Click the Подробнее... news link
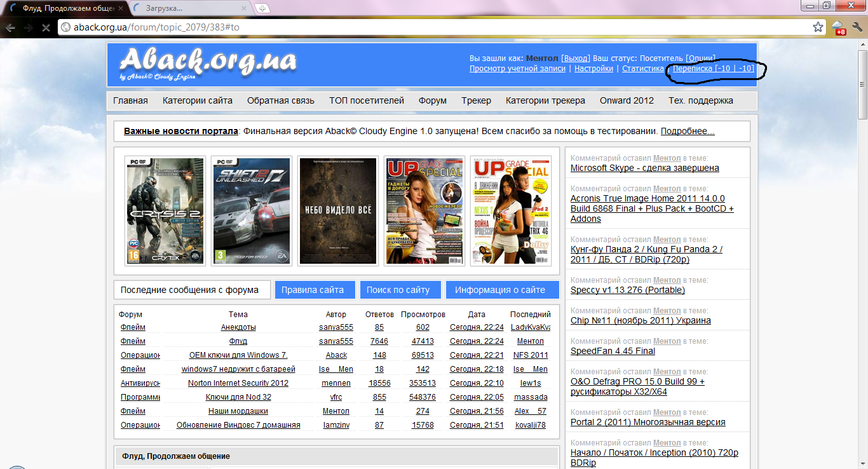This screenshot has height=469, width=868. [688, 131]
